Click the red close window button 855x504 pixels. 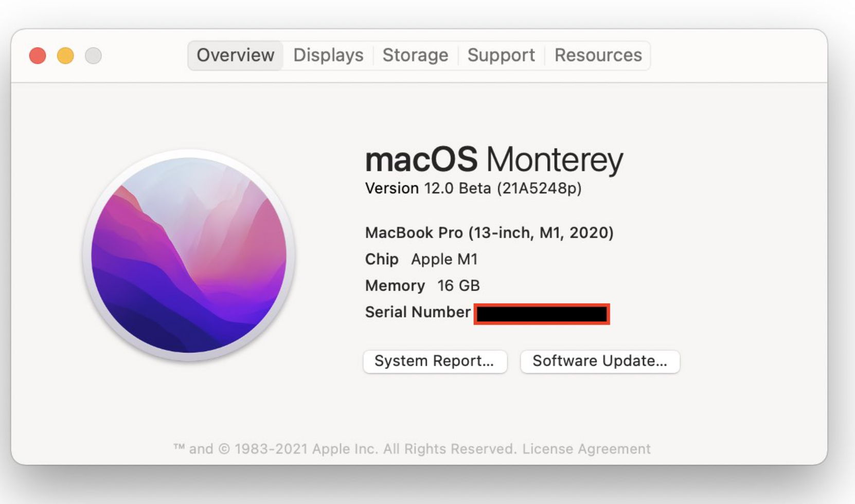tap(38, 56)
